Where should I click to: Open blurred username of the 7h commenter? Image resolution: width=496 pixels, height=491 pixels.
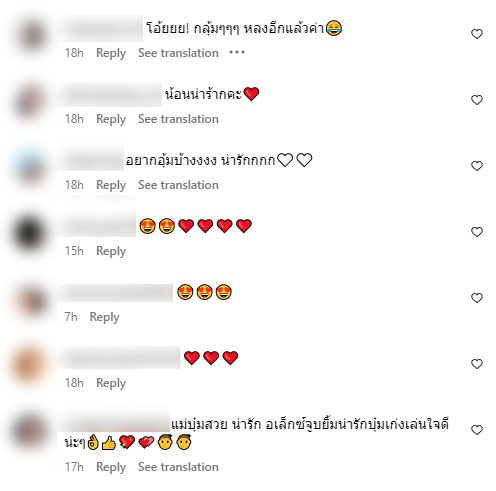117,293
